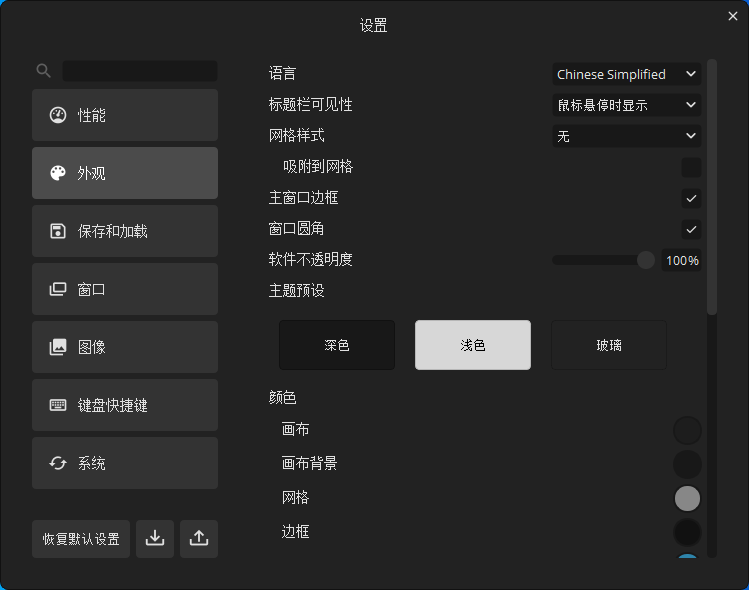Image resolution: width=749 pixels, height=590 pixels.
Task: Open the 语言 Chinese Simplified dropdown
Action: coord(627,74)
